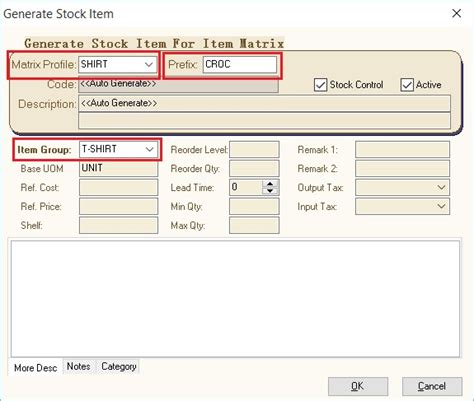
Task: Expand the Item Group dropdown
Action: 149,149
